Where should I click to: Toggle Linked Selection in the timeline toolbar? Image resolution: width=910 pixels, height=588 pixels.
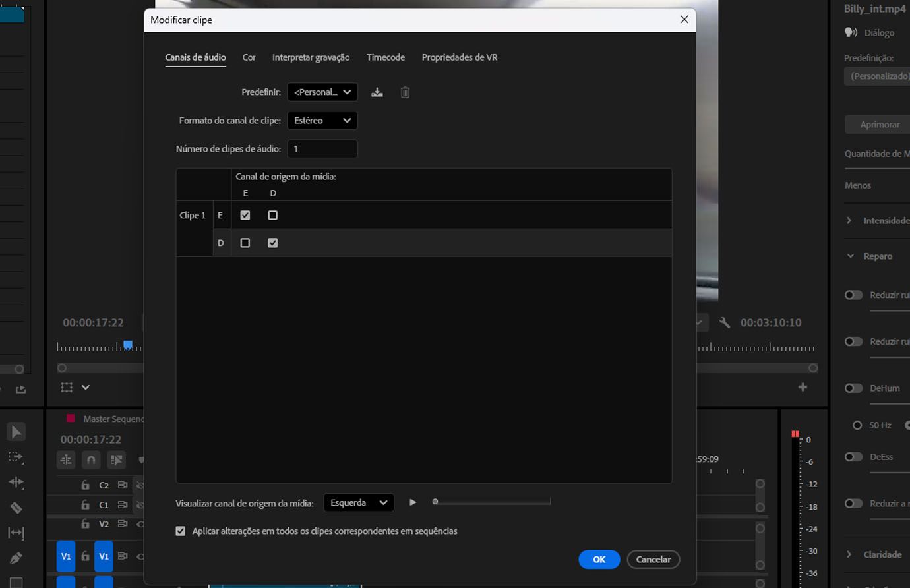pyautogui.click(x=116, y=459)
